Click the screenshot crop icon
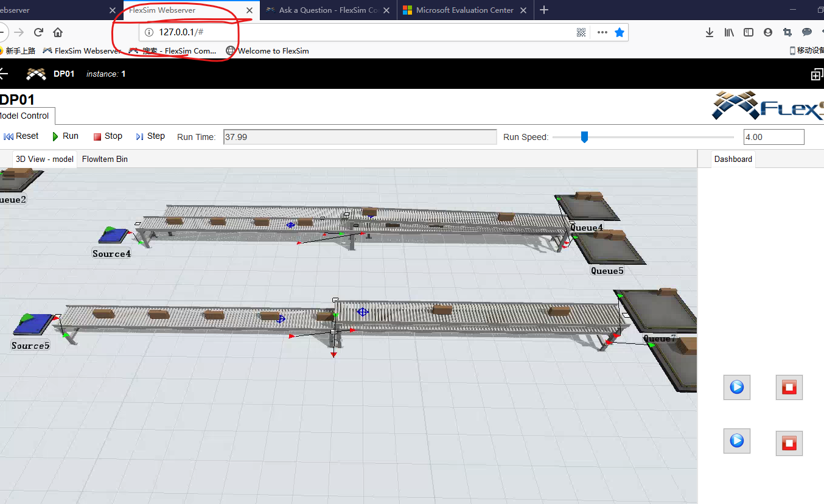This screenshot has height=504, width=824. (x=787, y=32)
